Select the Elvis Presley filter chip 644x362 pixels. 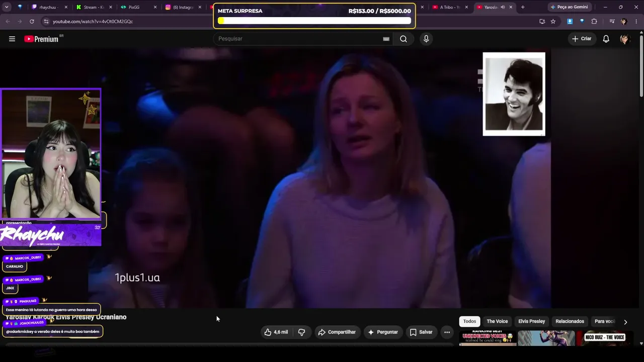coord(532,321)
